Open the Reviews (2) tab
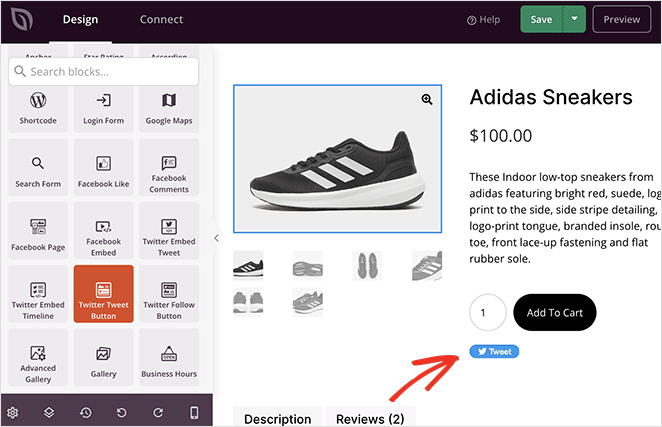This screenshot has height=427, width=662. click(x=370, y=418)
